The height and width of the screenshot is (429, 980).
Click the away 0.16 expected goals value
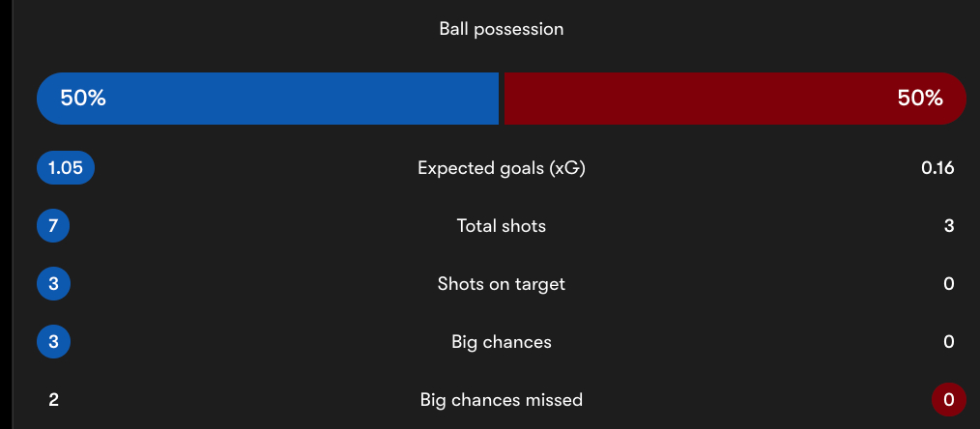[x=937, y=168]
